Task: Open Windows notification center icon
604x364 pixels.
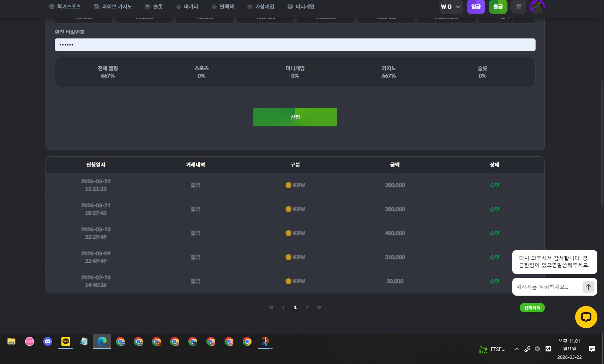Action: (592, 349)
